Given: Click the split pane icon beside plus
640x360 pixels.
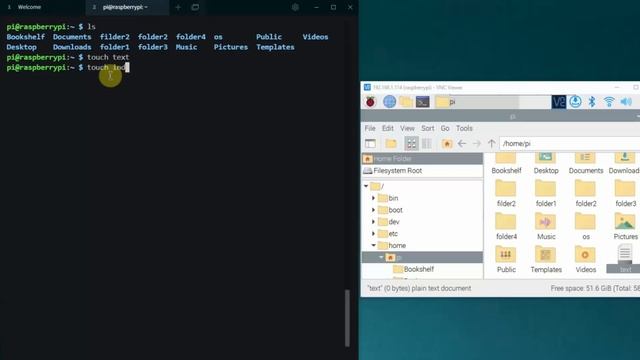Looking at the screenshot, I should point(195,7).
